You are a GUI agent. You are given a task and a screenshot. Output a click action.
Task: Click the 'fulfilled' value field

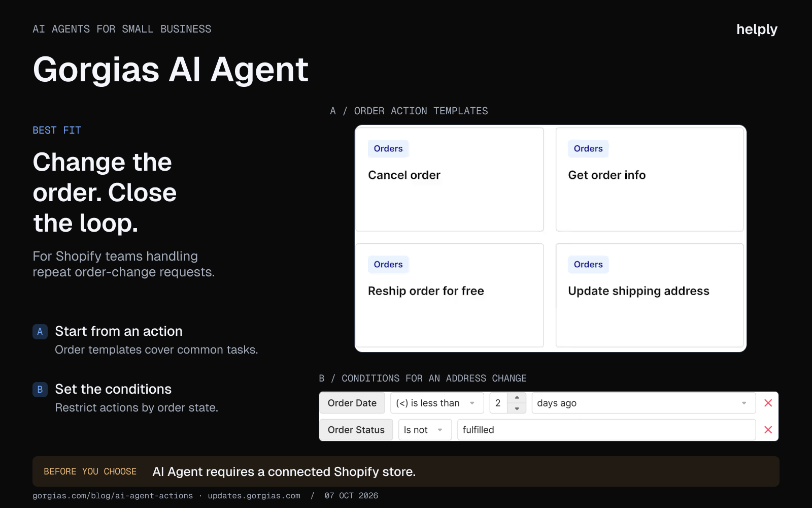[x=606, y=430]
